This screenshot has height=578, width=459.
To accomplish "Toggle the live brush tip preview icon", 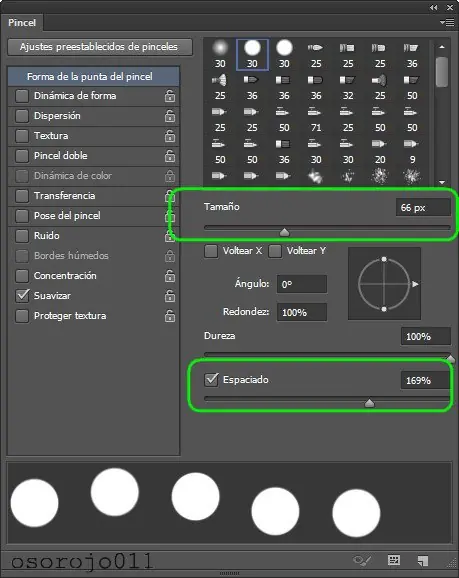I will [362, 561].
